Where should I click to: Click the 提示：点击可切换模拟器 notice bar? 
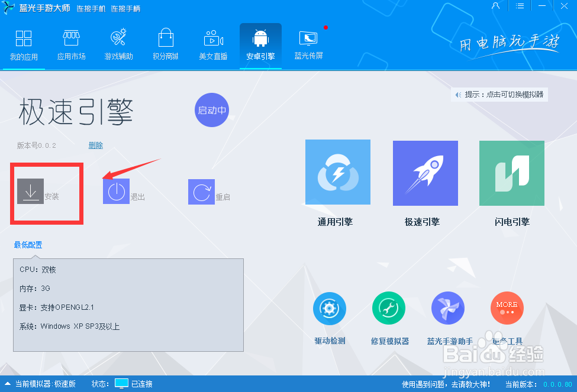pos(499,95)
